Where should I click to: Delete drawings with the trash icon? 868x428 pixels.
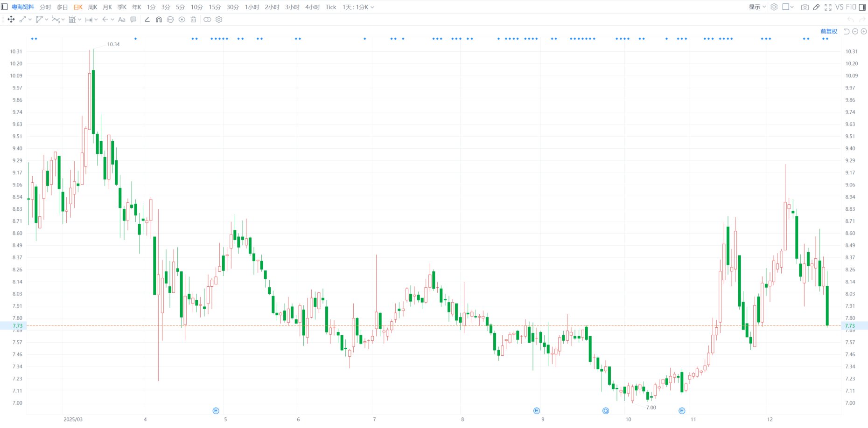point(193,20)
